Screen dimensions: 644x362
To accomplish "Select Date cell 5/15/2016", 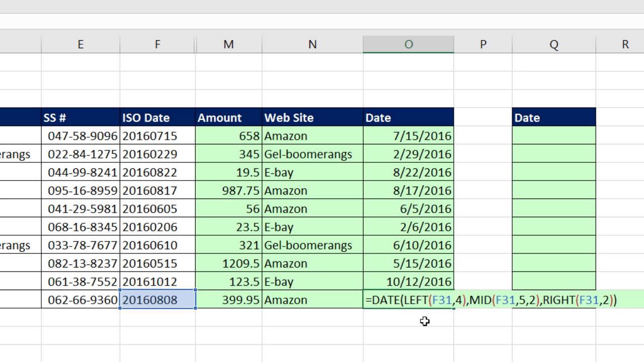I will click(408, 263).
